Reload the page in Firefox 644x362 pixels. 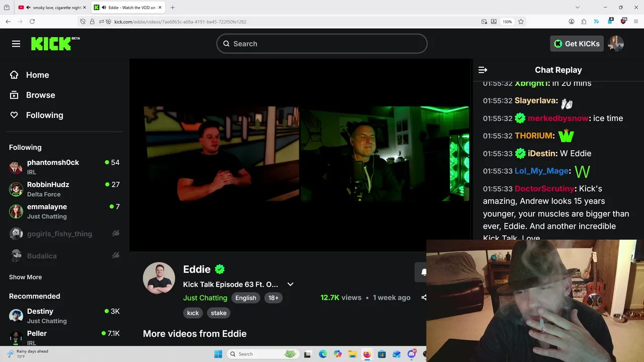point(32,22)
